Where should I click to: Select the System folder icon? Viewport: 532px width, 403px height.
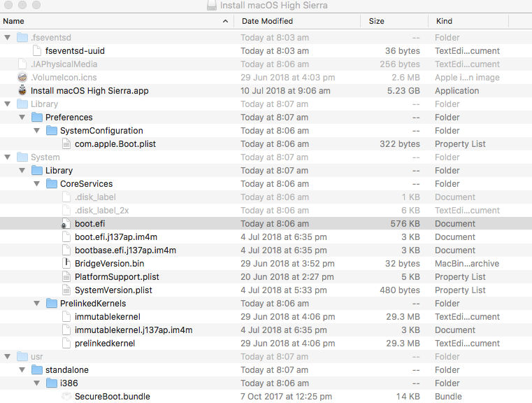pos(22,157)
